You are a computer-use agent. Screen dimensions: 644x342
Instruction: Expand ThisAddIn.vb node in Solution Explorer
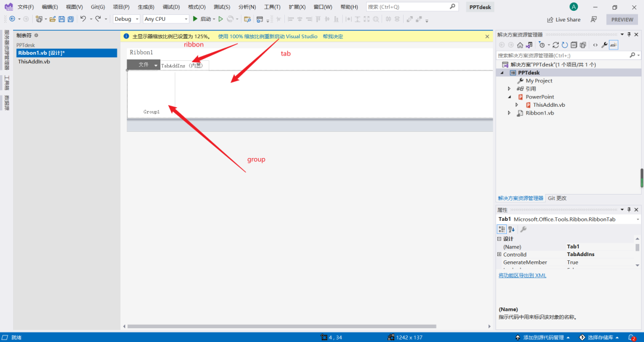516,105
